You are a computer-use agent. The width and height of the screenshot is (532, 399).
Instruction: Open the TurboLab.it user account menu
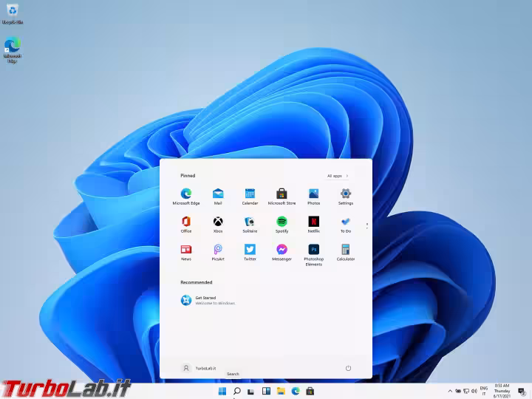[x=199, y=368]
